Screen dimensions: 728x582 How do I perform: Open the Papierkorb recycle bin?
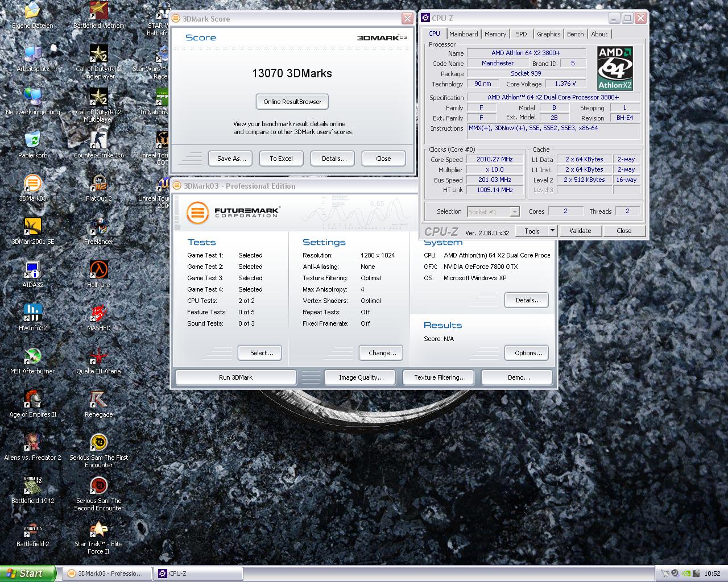click(32, 144)
